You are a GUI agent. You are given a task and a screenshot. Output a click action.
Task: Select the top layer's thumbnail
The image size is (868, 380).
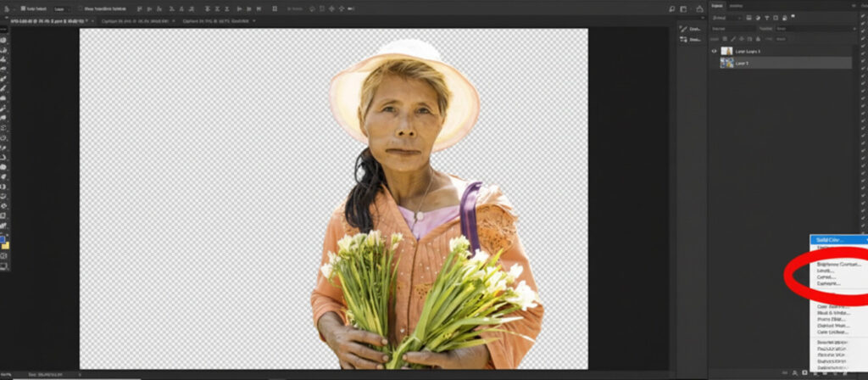(726, 51)
